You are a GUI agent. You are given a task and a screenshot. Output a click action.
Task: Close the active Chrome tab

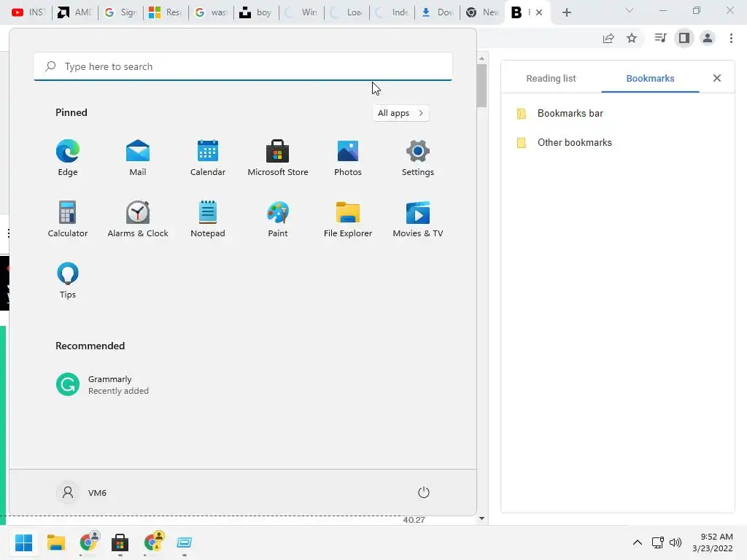[539, 12]
